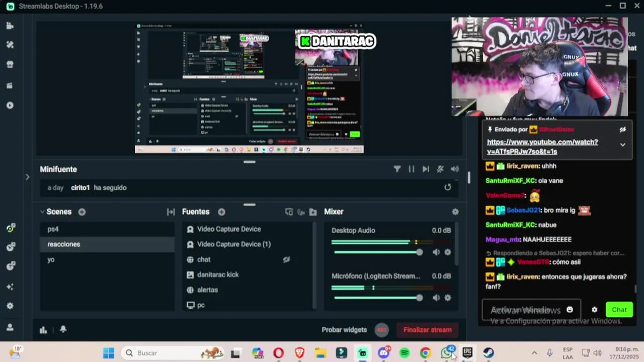Image resolution: width=644 pixels, height=362 pixels.
Task: Collapse pinned message chevron in chat
Action: click(623, 145)
